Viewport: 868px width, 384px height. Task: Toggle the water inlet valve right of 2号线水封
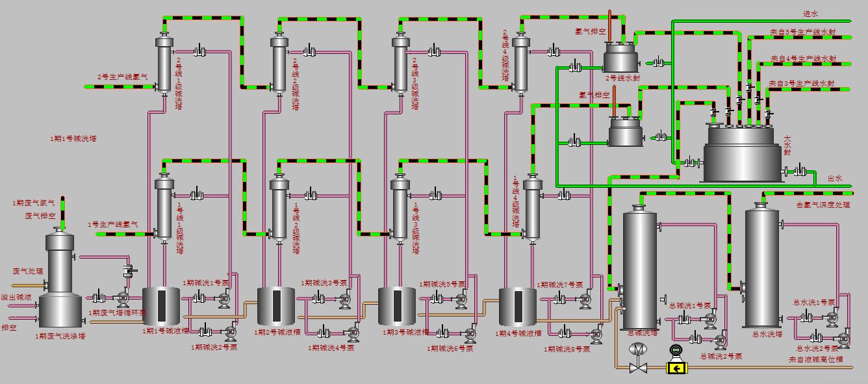tap(659, 62)
